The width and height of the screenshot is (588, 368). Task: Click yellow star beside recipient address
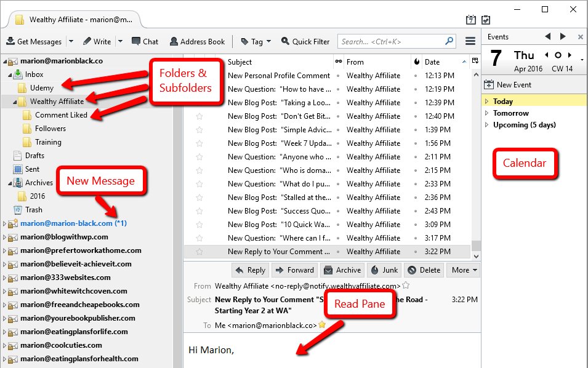[x=322, y=324]
